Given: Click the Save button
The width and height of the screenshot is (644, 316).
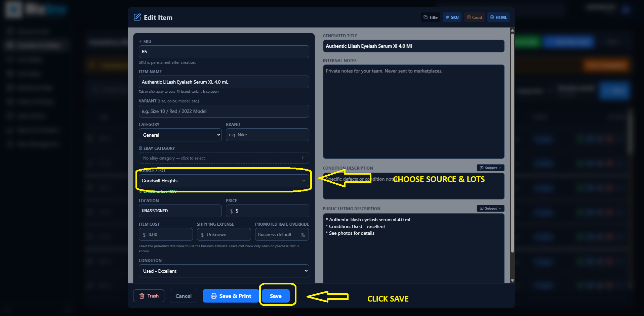Looking at the screenshot, I should 276,296.
